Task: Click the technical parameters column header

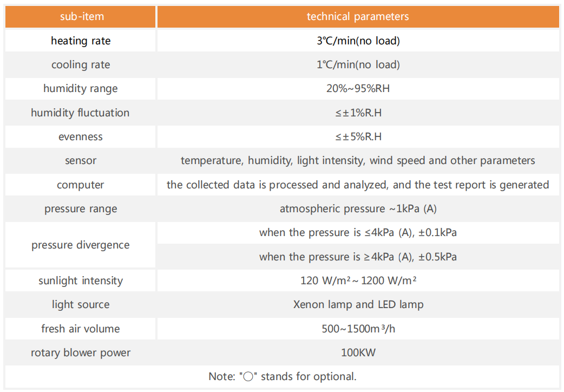Action: click(x=358, y=17)
